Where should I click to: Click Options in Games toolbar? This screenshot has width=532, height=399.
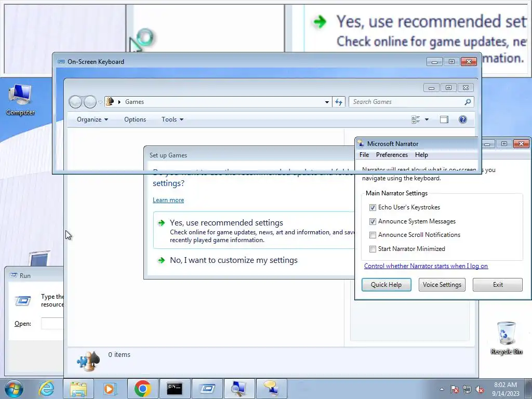pos(135,119)
